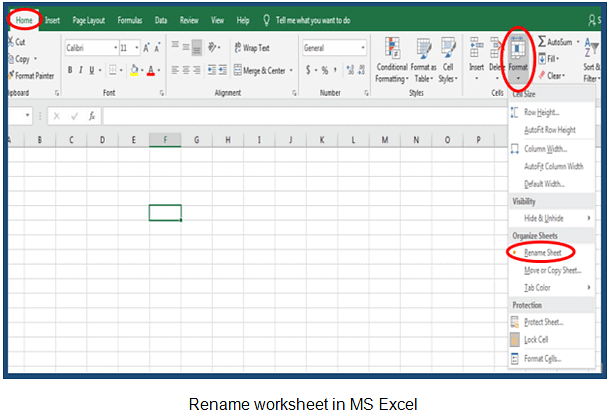Expand Hide & Unhide submenu

(552, 218)
